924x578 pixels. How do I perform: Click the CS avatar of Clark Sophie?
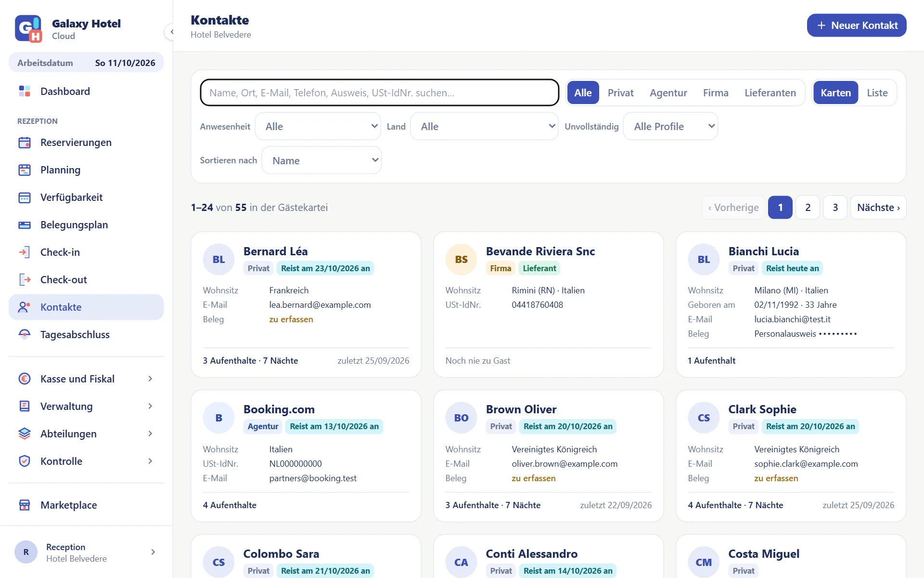pos(704,418)
